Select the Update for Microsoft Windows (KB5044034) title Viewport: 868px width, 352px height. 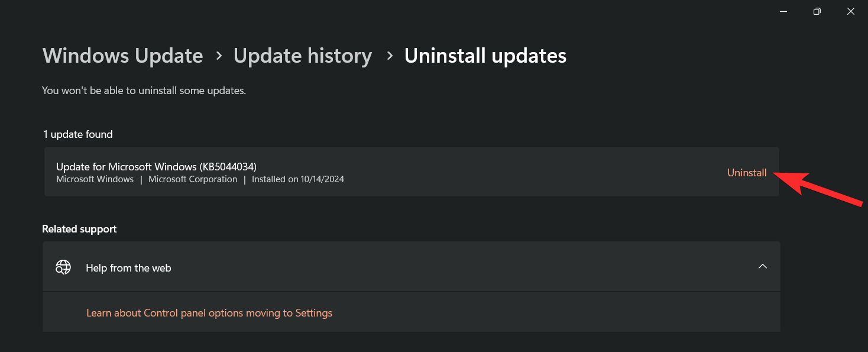(156, 166)
